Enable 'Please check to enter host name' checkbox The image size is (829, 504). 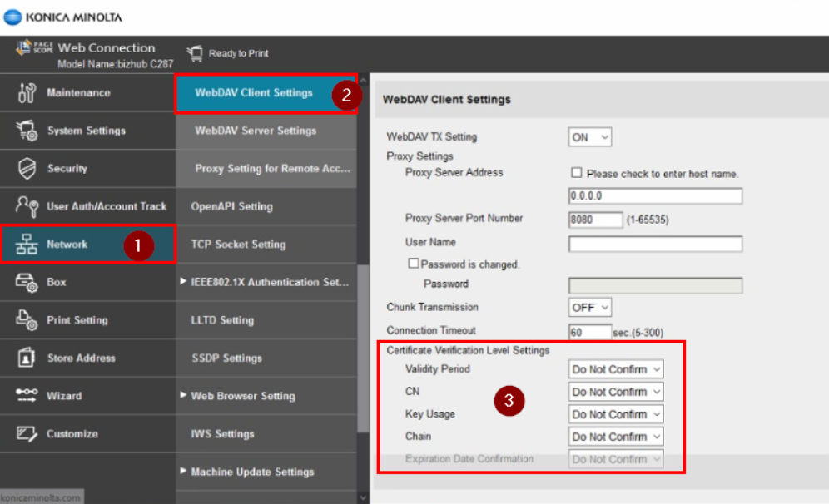coord(576,174)
